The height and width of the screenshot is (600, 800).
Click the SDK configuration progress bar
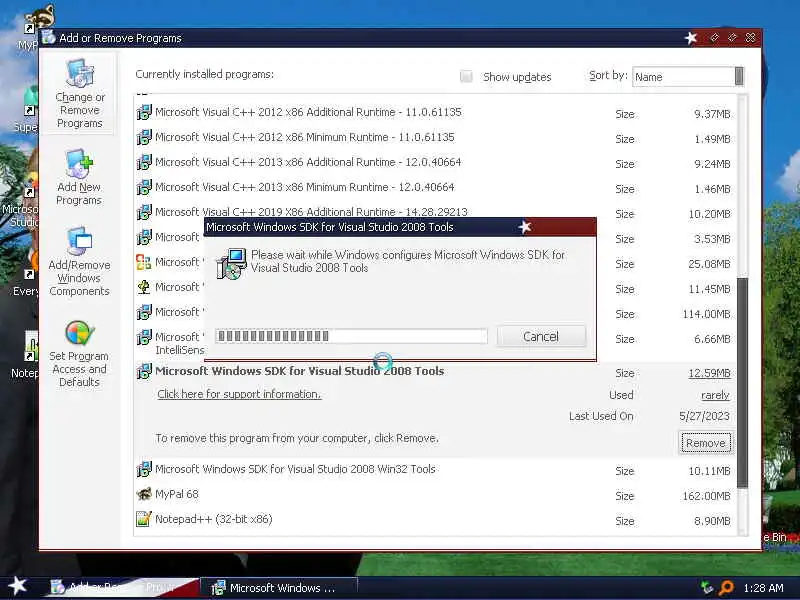click(351, 336)
